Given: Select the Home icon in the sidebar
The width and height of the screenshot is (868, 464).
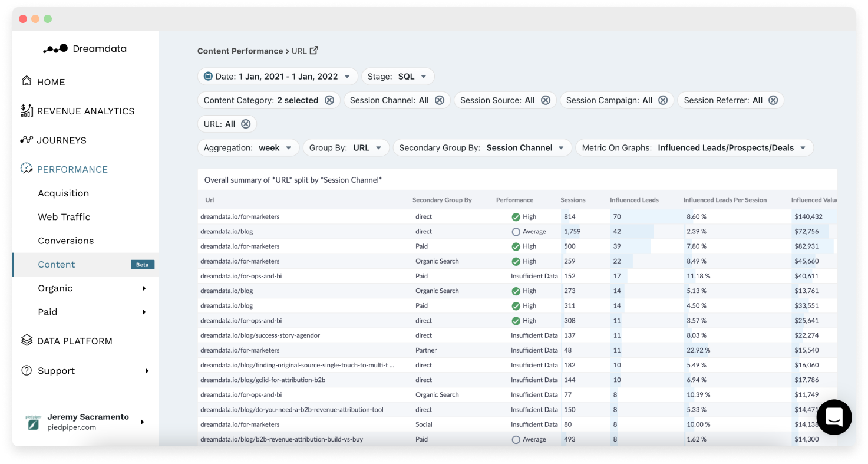Looking at the screenshot, I should coord(25,82).
